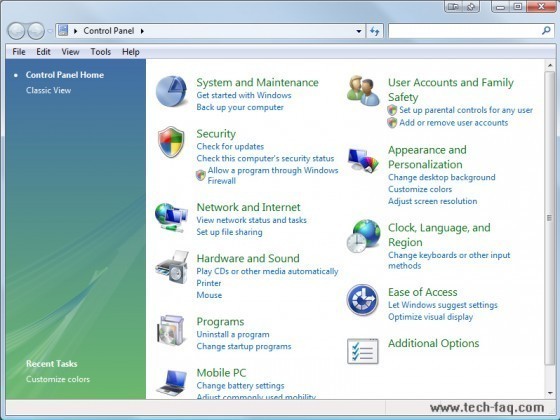
Task: Click the scrollbar down arrow
Action: 550,393
